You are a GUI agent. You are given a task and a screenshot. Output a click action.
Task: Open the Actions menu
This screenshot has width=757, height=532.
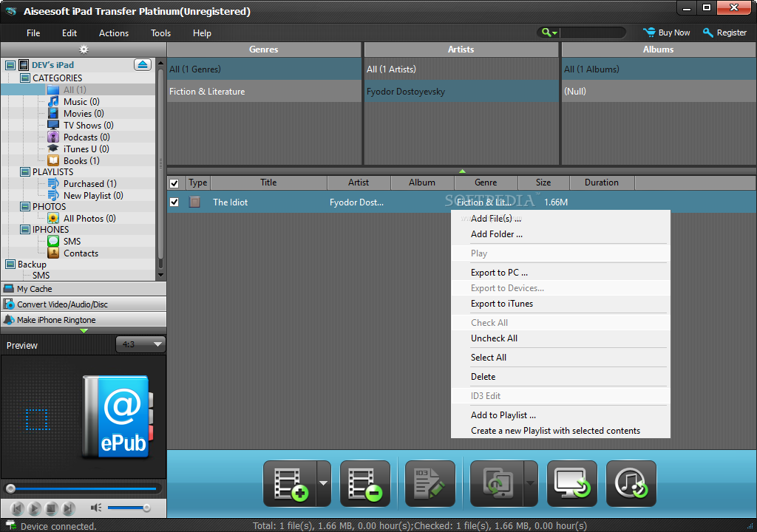(x=114, y=33)
